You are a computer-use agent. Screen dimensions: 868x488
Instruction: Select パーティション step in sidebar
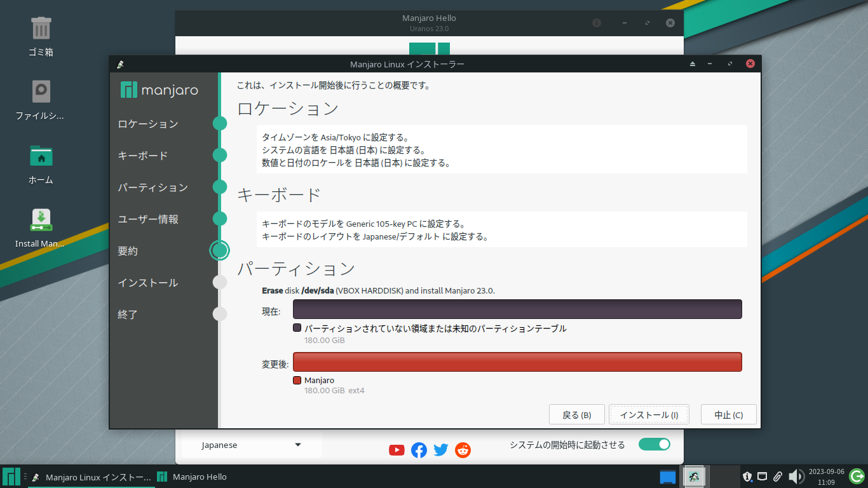point(153,187)
